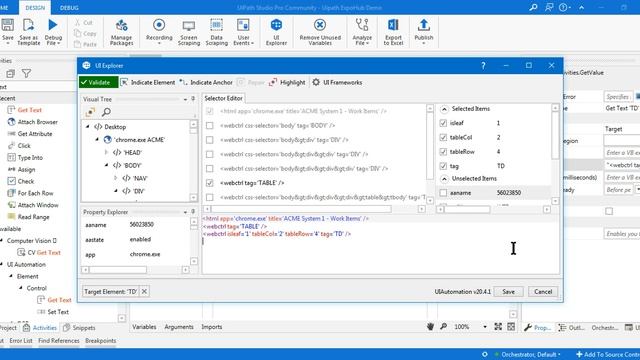640x360 pixels.
Task: Open the zoom 100% dropdown
Action: (485, 327)
